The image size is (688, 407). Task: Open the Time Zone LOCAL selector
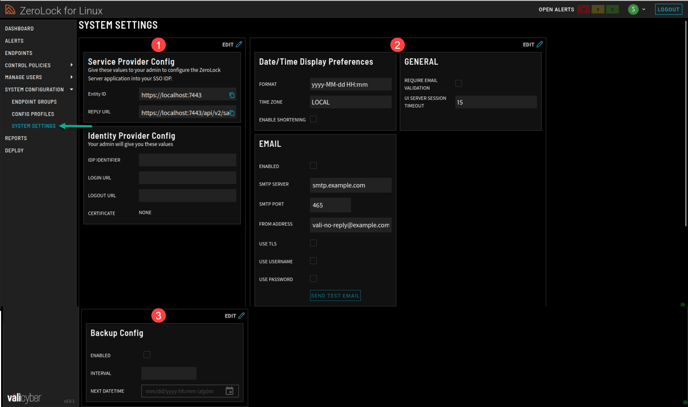pos(351,102)
